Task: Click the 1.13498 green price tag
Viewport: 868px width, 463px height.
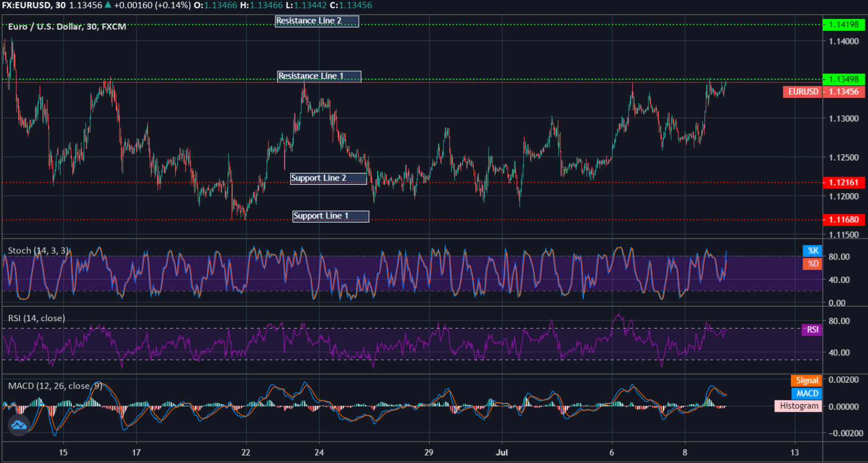Action: 844,79
